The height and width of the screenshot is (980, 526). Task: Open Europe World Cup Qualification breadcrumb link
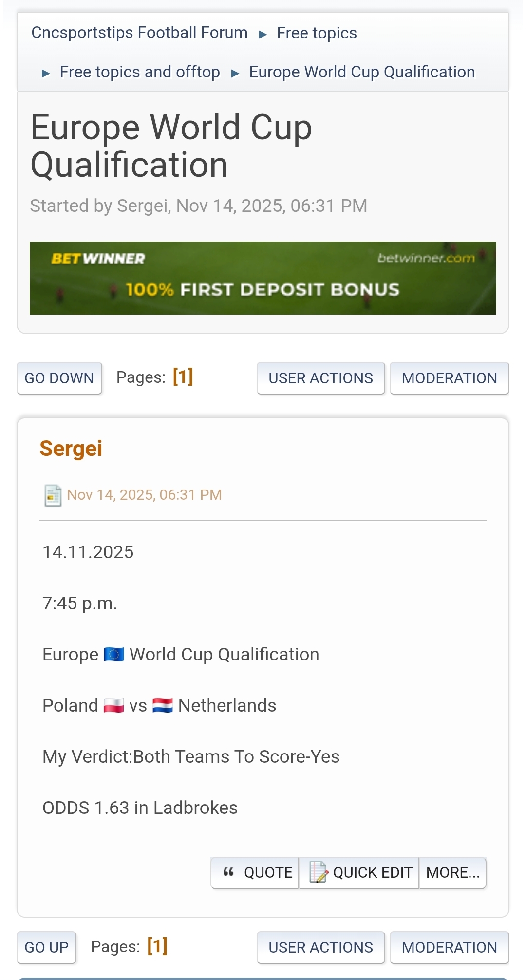pos(362,72)
